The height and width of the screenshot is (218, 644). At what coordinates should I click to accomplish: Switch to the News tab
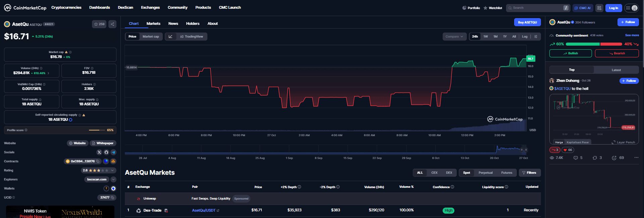click(173, 23)
